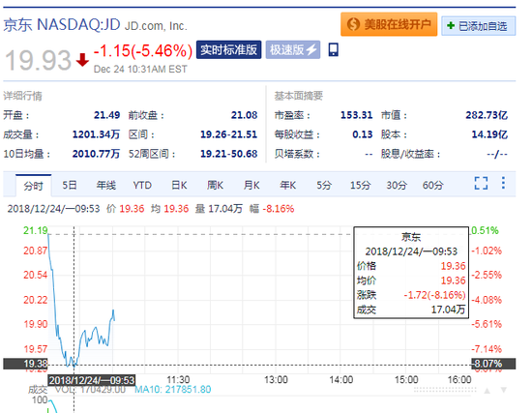Click down triangle arrow below chart

click(x=504, y=390)
